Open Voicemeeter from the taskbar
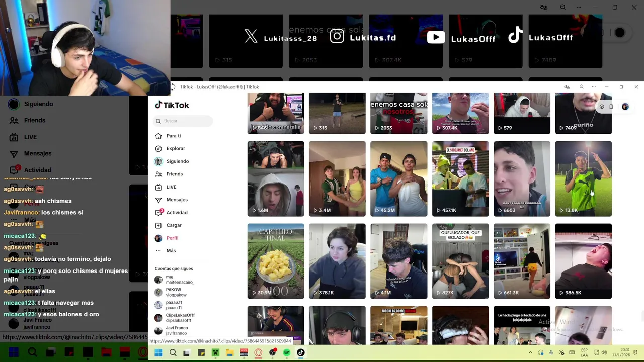This screenshot has width=644, height=362. [x=244, y=353]
